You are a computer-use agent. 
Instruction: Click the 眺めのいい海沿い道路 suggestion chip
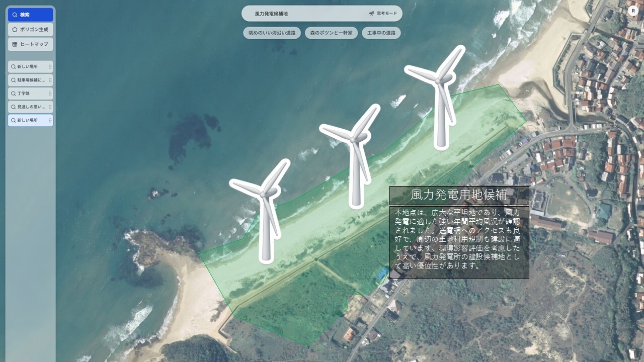(272, 32)
